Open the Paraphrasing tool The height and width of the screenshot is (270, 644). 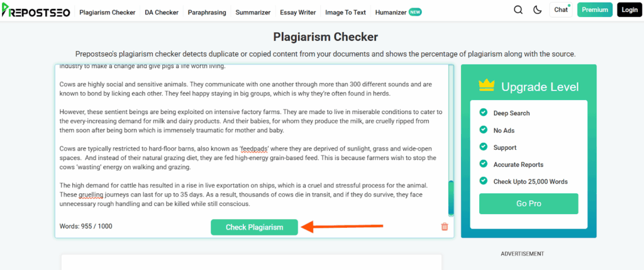207,13
